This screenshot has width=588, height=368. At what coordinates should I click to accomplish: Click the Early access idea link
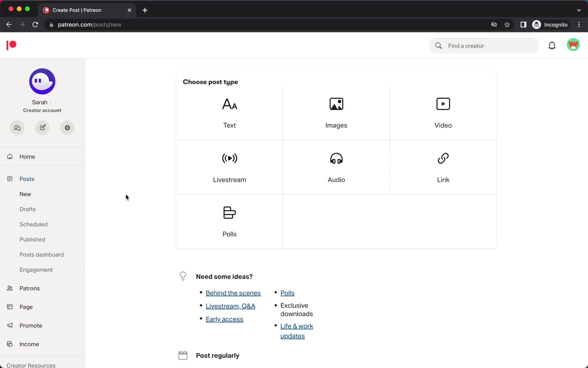(x=225, y=319)
